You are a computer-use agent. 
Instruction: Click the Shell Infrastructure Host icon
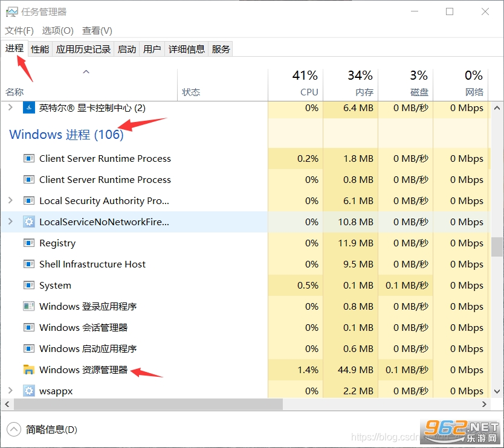point(29,264)
